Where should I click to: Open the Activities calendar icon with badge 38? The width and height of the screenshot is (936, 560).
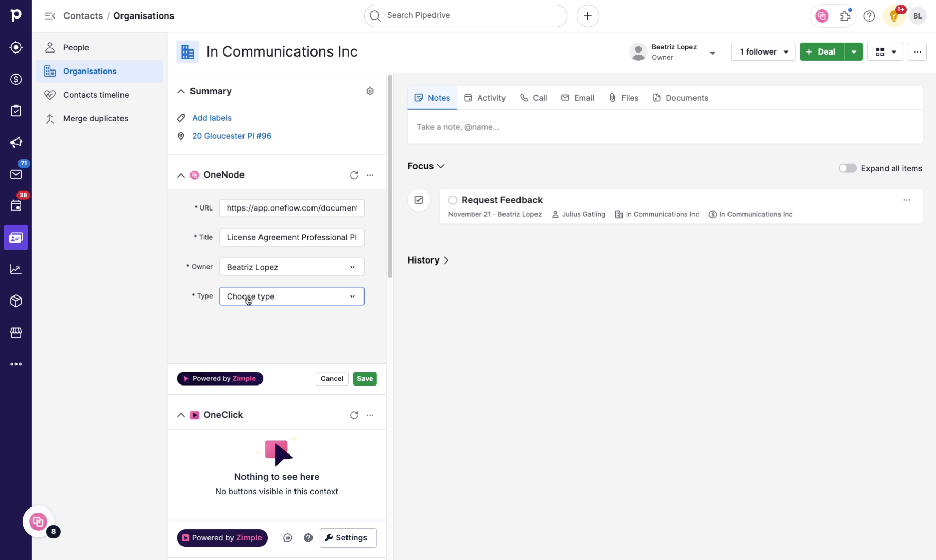(x=16, y=206)
